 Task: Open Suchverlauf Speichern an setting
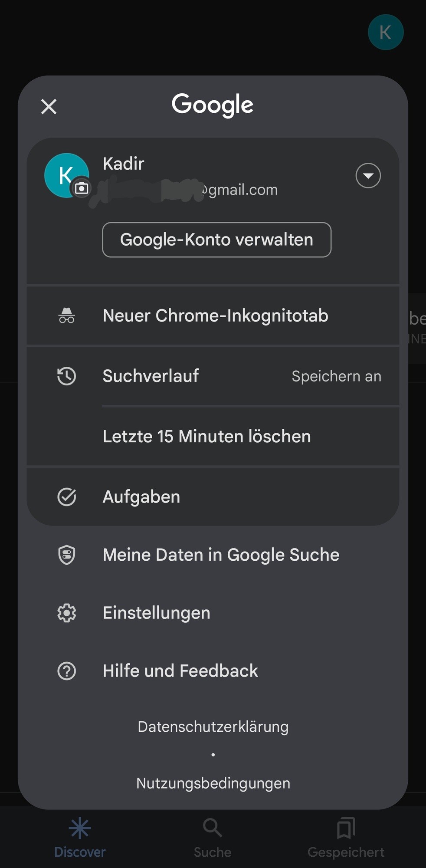pos(336,376)
